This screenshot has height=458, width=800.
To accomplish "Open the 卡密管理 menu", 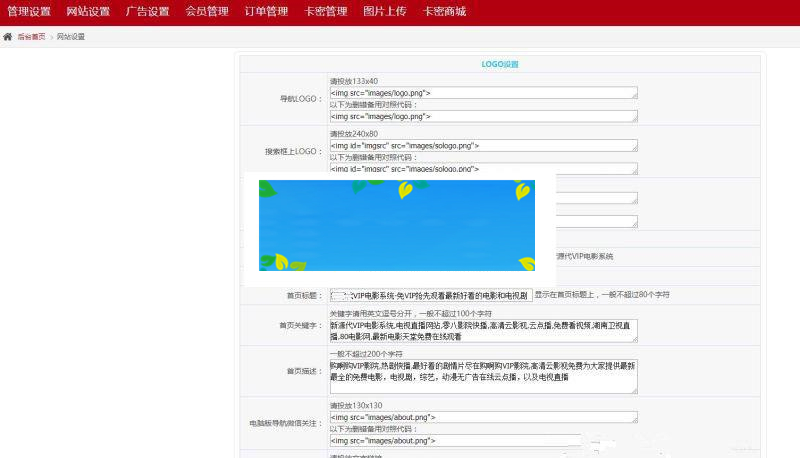I will tap(325, 12).
